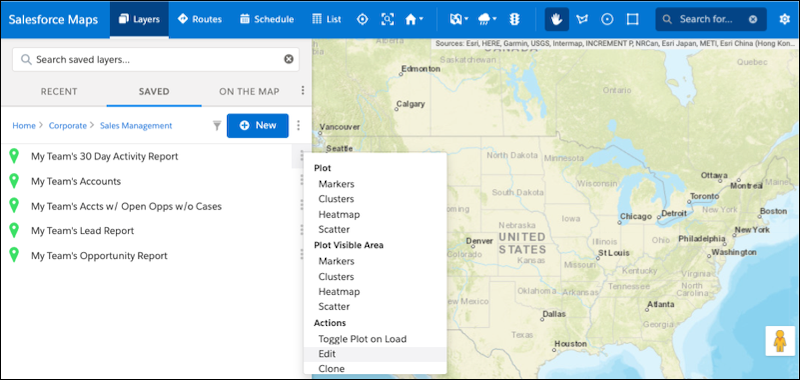Open options menu for My Team's Accounts

pos(302,181)
